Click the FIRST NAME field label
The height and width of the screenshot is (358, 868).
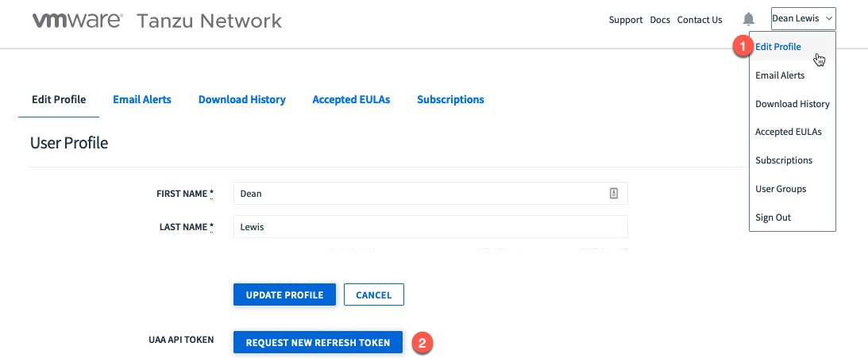pyautogui.click(x=186, y=194)
